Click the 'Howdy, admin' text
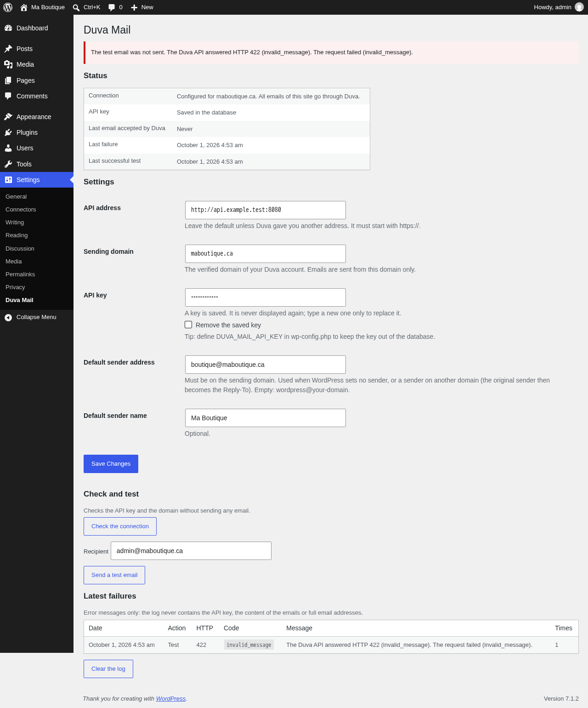 (x=553, y=7)
